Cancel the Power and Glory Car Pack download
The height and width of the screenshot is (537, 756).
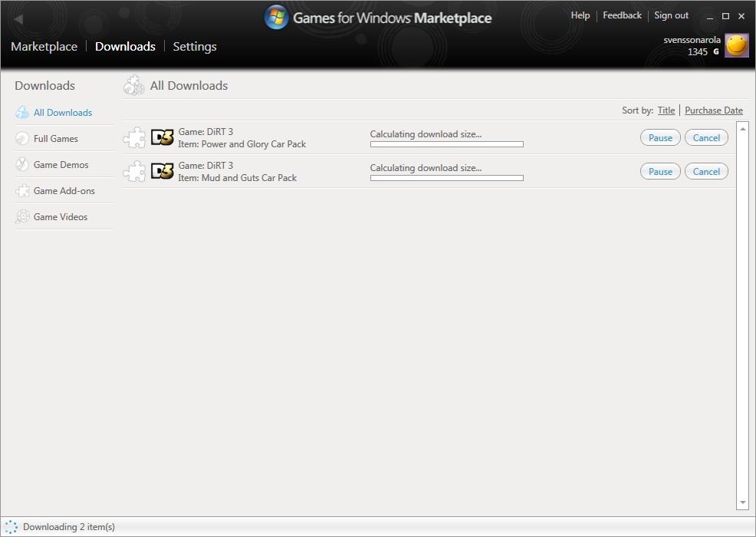706,137
